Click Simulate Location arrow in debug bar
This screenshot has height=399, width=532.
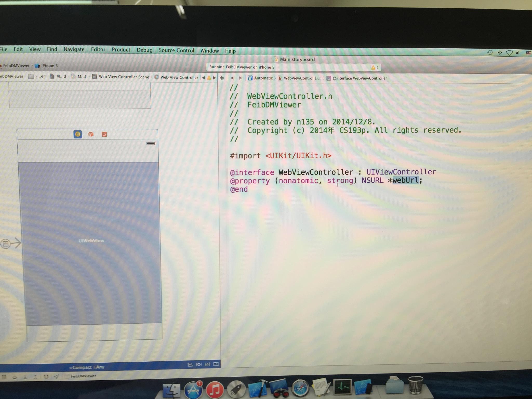[56, 376]
